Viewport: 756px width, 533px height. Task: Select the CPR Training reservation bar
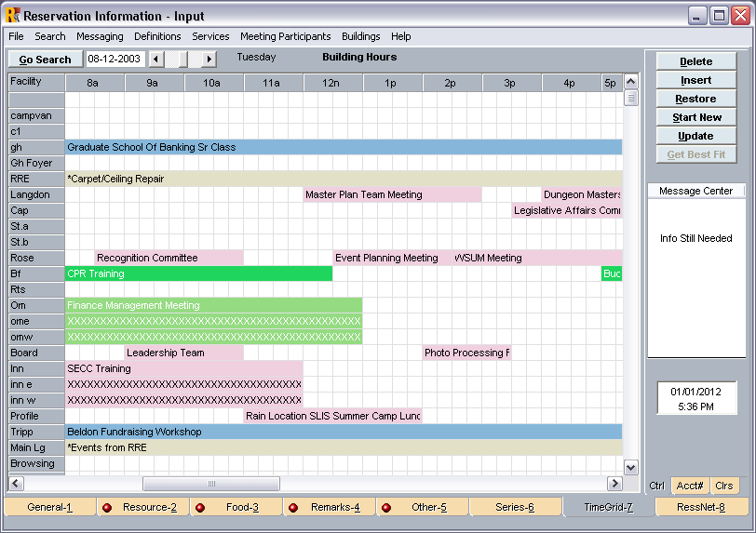(198, 273)
